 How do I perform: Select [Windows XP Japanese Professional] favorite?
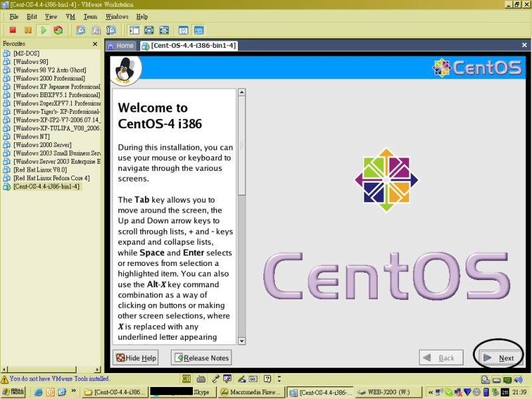[x=57, y=87]
